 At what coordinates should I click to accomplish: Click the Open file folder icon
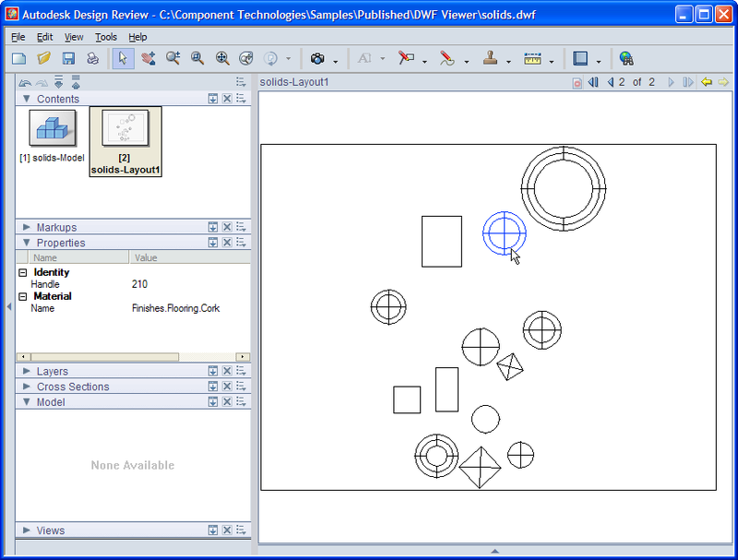[43, 58]
